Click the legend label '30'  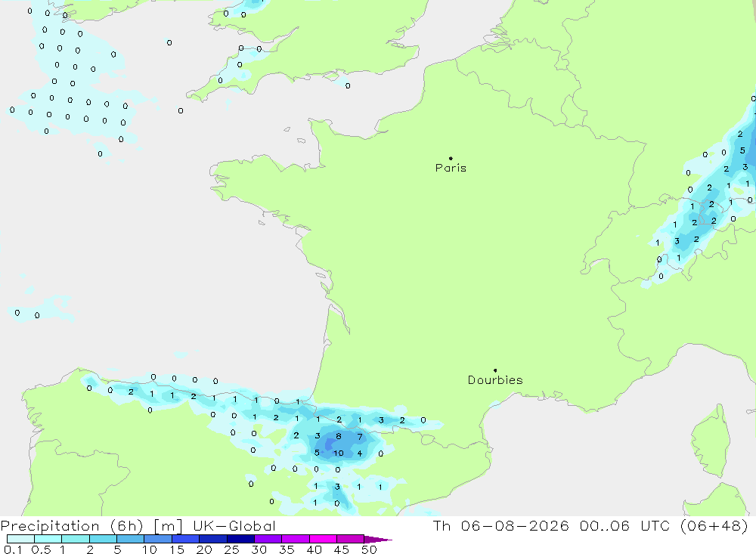(x=259, y=549)
